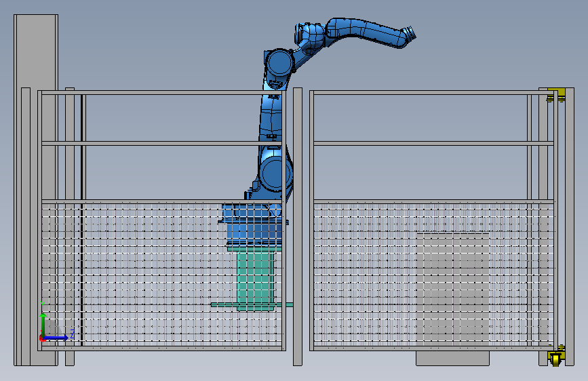Click the green Y axis arrow of triad
Screen dimensions: 588x381
pyautogui.click(x=43, y=324)
